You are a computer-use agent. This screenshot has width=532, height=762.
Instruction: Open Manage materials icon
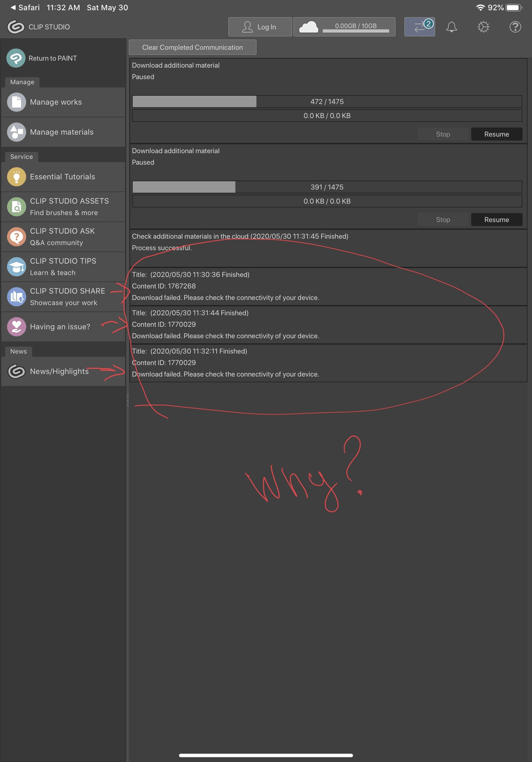(17, 132)
